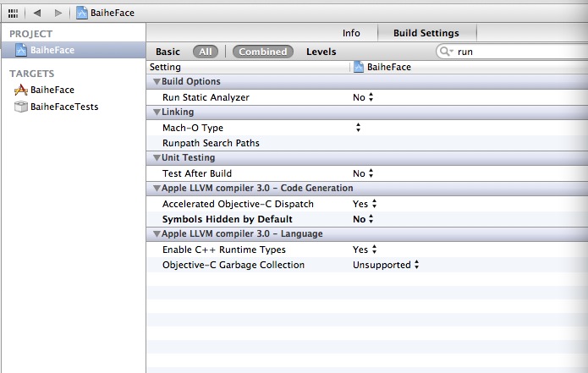Collapse the Build Options section
The height and width of the screenshot is (373, 588).
157,82
